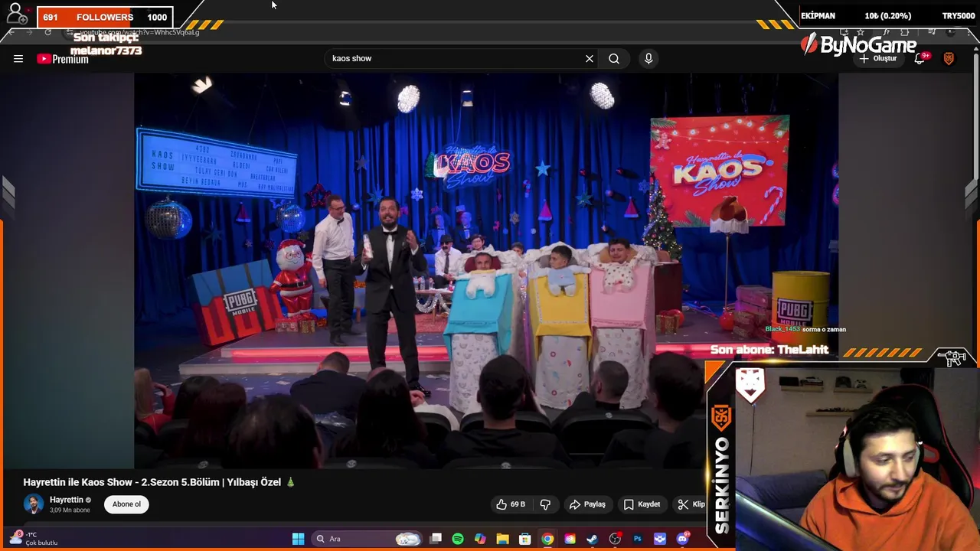Click the taskbar search box Ara

click(x=367, y=539)
